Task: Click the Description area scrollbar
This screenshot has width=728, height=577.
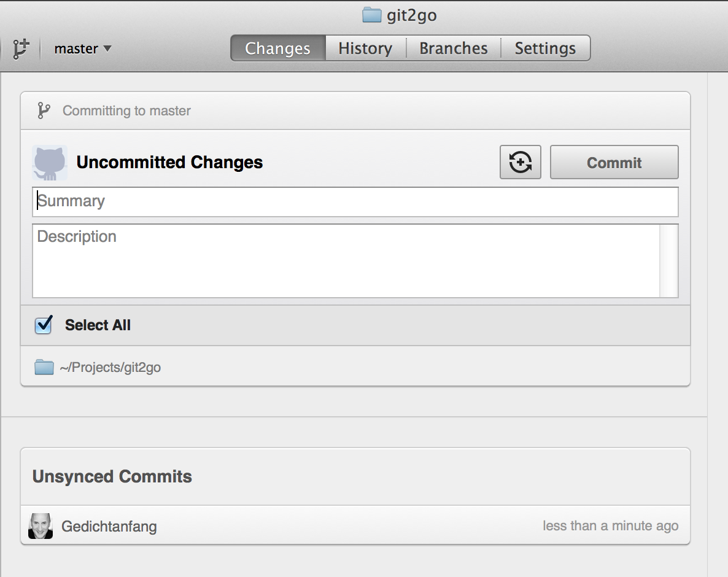Action: pos(668,260)
